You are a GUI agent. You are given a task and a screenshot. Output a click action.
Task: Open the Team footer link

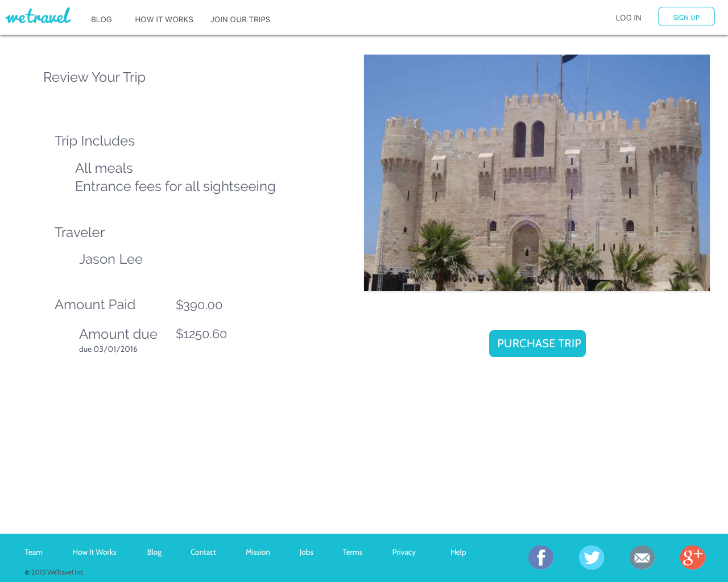34,552
